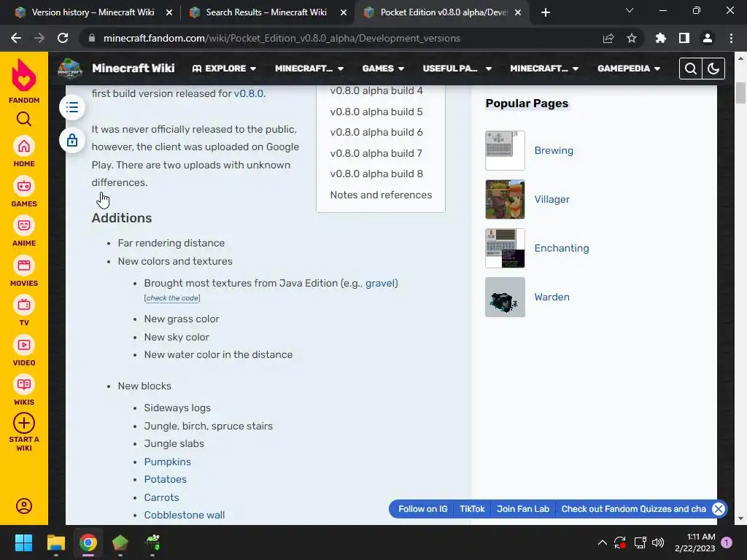Open the TV sidebar icon
The width and height of the screenshot is (747, 560).
[x=24, y=306]
